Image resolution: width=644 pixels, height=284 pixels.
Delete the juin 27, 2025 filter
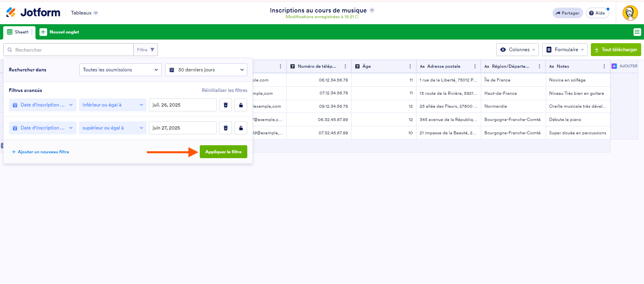226,128
